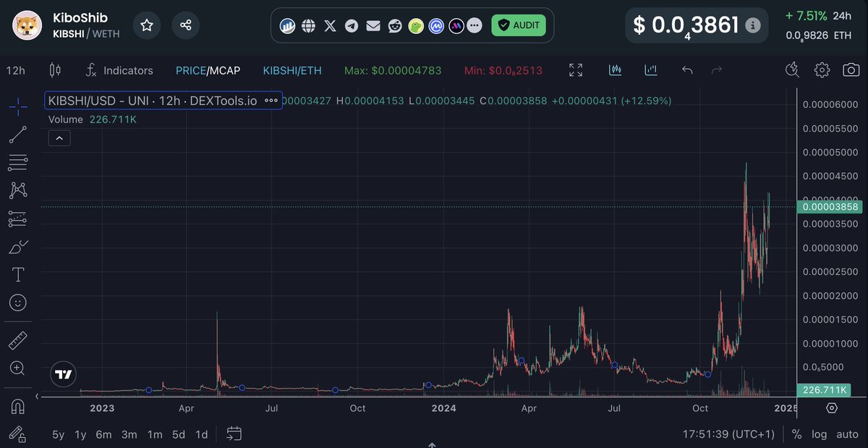Change the 12h chart interval
The width and height of the screenshot is (868, 448).
tap(16, 70)
